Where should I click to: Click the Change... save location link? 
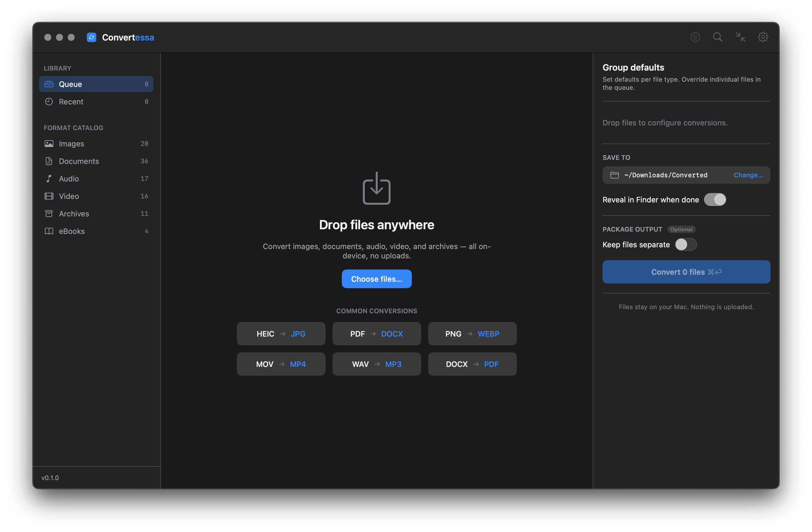pos(748,175)
